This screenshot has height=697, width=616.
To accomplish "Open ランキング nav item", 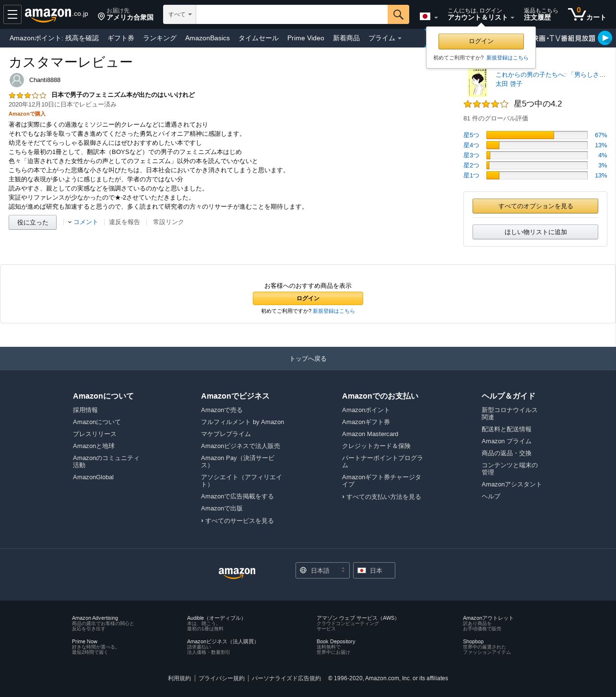I will [160, 38].
